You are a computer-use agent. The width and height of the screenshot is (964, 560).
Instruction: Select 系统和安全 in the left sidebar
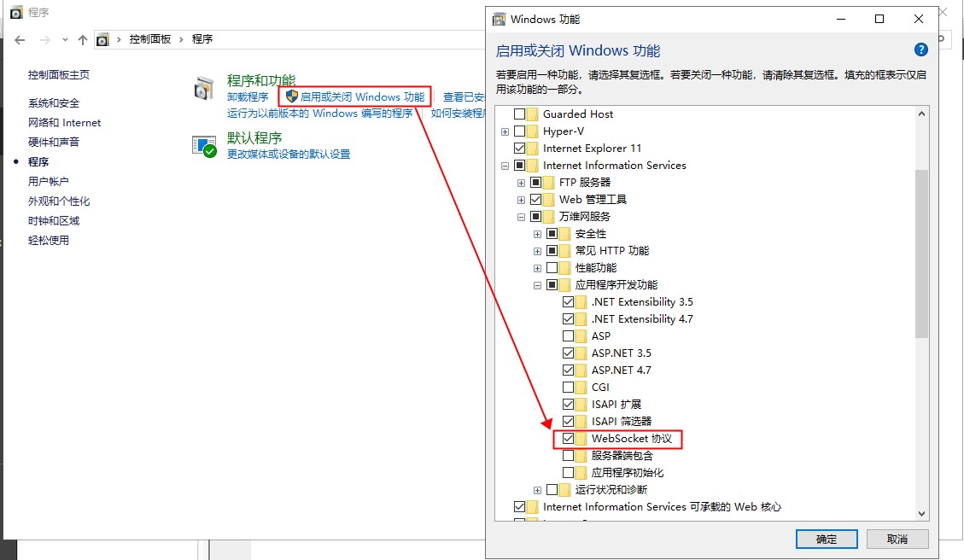click(54, 103)
